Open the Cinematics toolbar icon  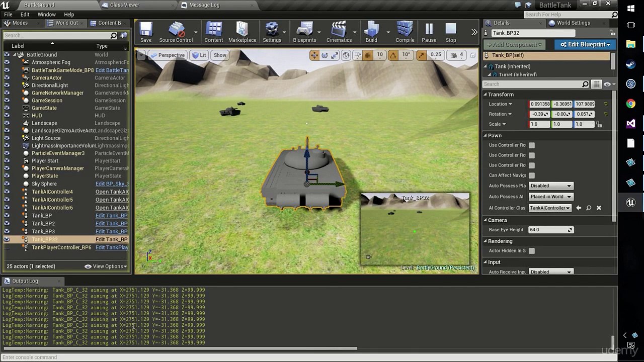point(339,33)
